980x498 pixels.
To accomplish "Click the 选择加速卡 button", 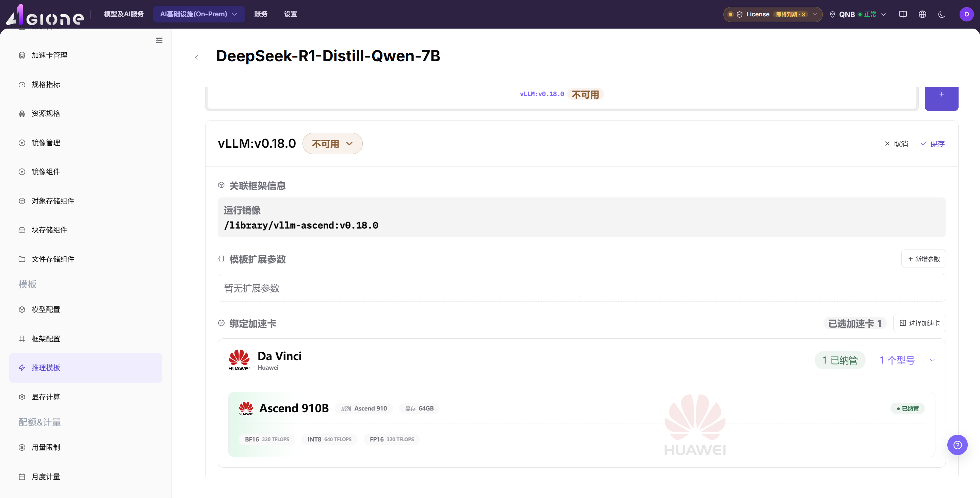I will tap(919, 323).
